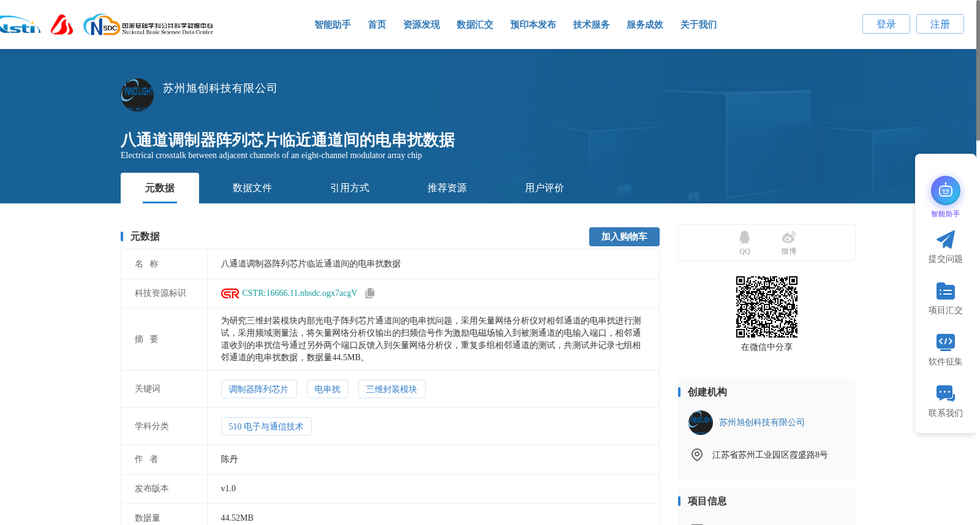Click the NSTL logo in header
Screen dimensions: 980x525
[x=20, y=25]
